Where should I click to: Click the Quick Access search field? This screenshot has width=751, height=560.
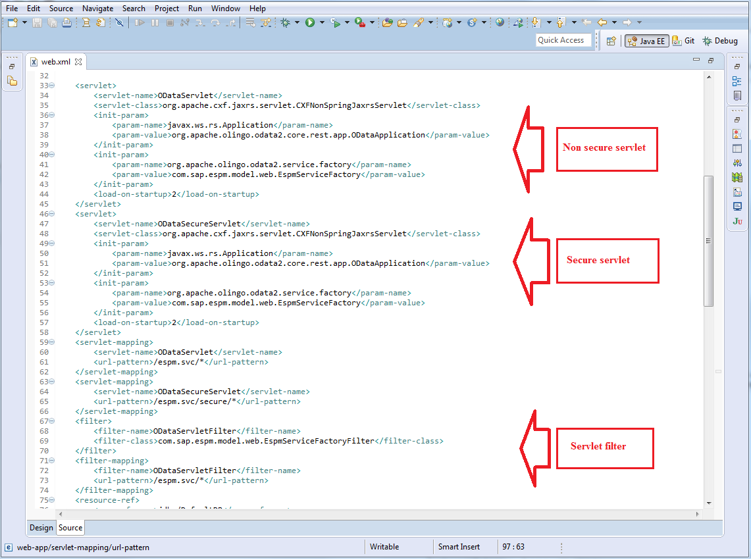[563, 40]
